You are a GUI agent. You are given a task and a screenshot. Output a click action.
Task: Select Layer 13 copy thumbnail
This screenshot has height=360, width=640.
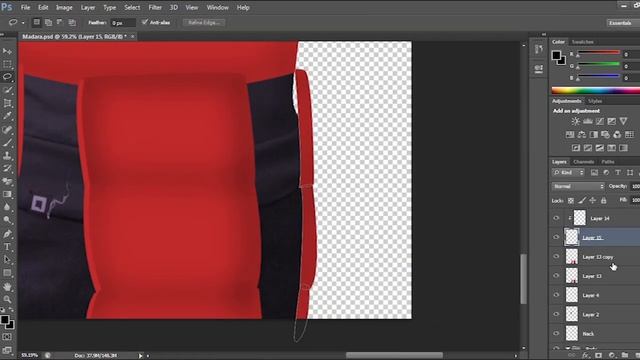click(x=572, y=257)
